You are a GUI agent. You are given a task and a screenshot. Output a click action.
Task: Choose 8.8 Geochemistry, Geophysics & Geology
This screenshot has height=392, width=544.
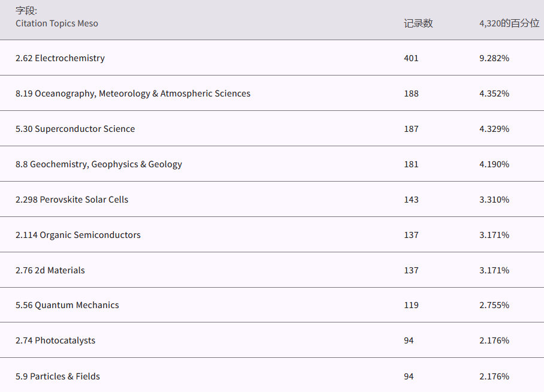tap(99, 164)
